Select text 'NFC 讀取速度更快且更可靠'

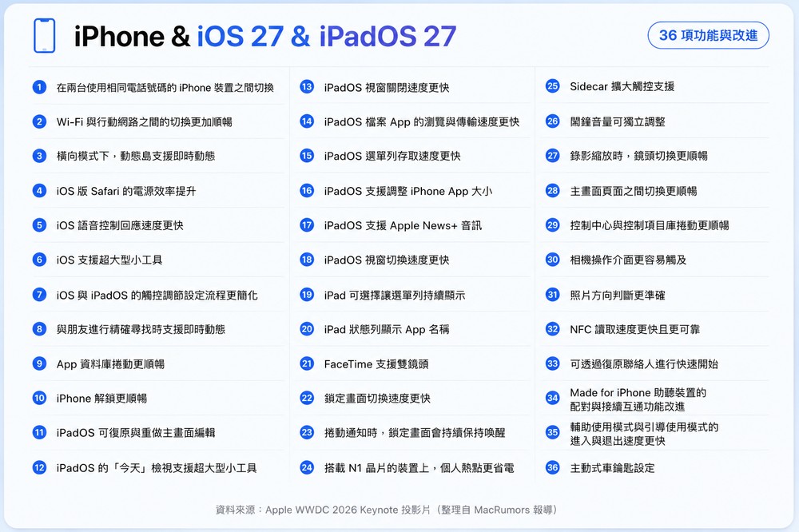635,329
